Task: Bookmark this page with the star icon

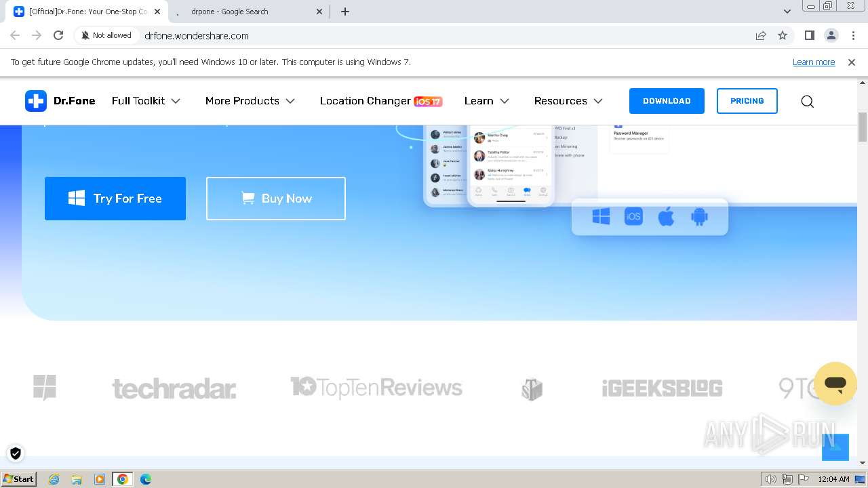Action: pyautogui.click(x=783, y=35)
